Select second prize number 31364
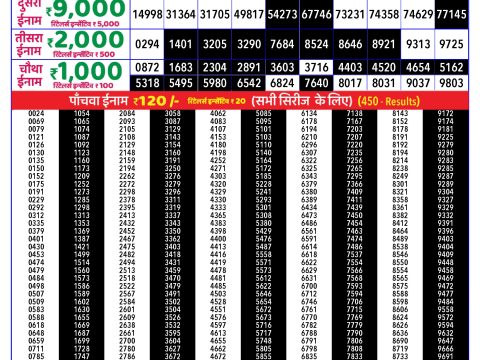The image size is (480, 360). click(x=181, y=14)
